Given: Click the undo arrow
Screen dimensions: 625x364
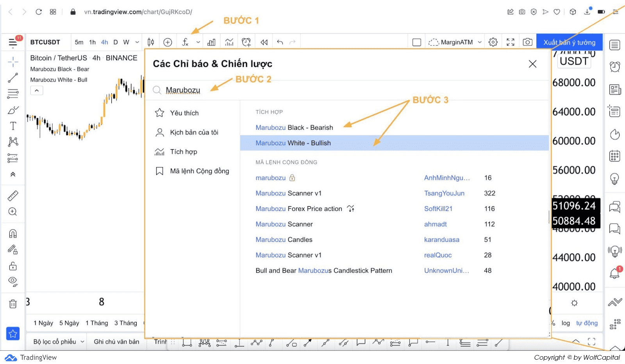Looking at the screenshot, I should click(x=280, y=42).
